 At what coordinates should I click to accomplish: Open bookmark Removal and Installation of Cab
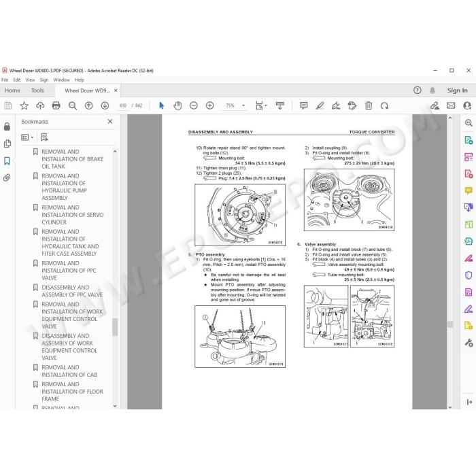(69, 371)
